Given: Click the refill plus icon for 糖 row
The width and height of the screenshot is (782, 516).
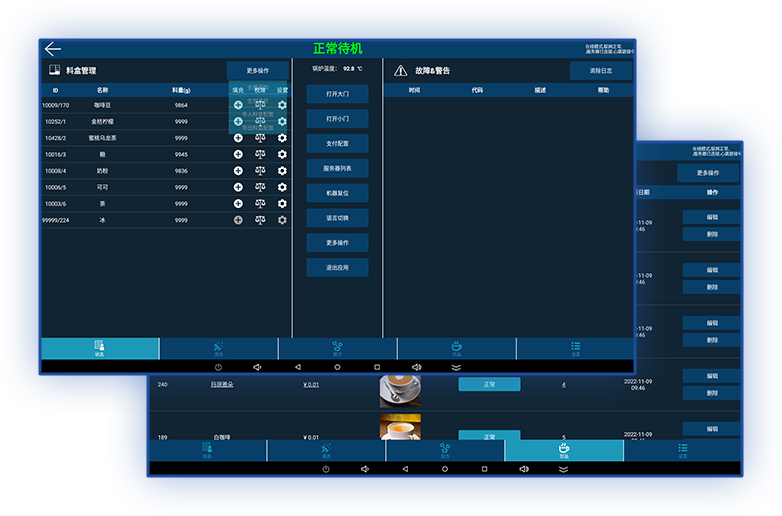Looking at the screenshot, I should [238, 154].
